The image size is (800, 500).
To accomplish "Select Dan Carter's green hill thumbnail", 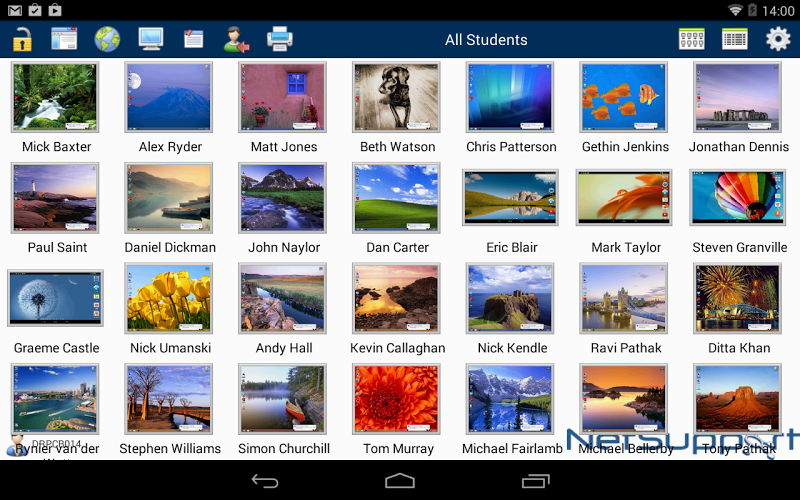I will point(397,198).
